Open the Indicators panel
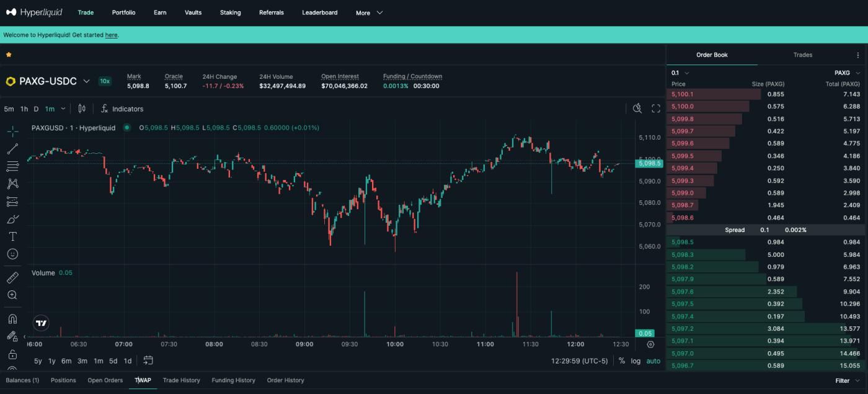This screenshot has height=394, width=868. coord(122,109)
